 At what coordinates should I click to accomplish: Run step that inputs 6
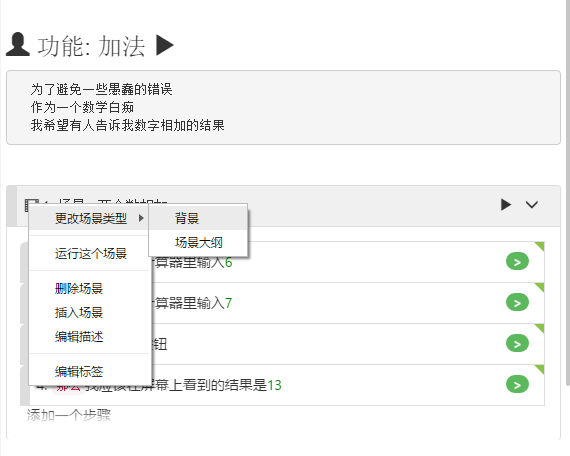coord(517,261)
